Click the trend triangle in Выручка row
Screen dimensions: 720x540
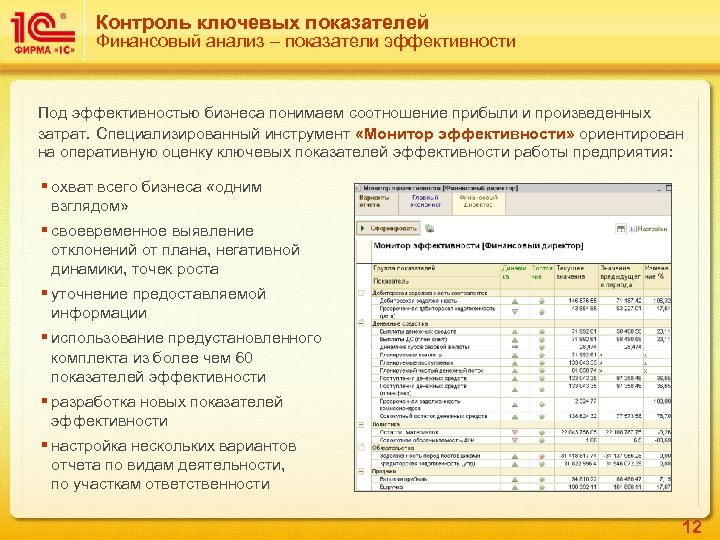pos(515,487)
